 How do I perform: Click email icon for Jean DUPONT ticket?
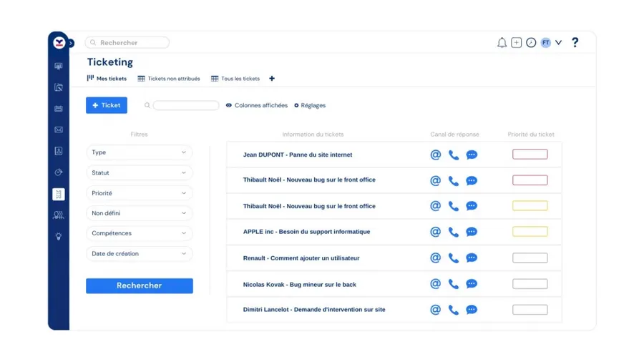click(435, 155)
